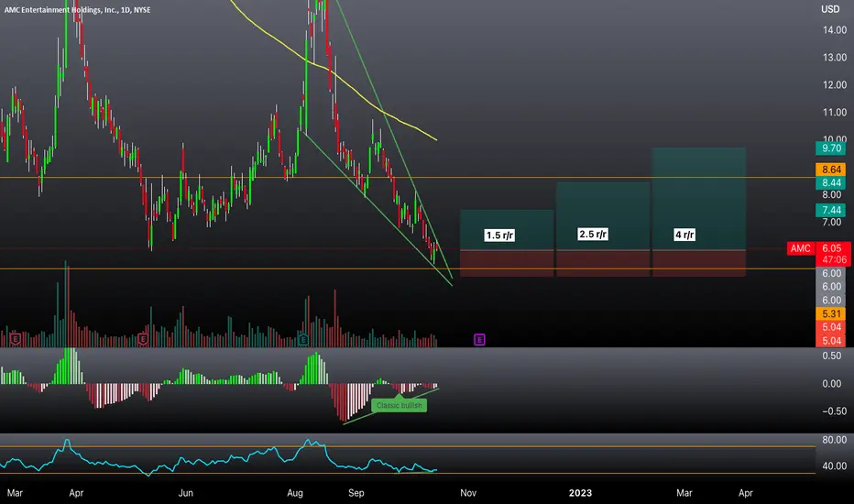Click the 40.00 RSI axis label
This screenshot has width=854, height=504.
[835, 466]
